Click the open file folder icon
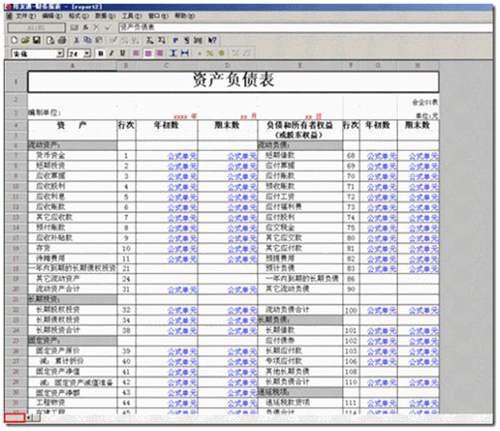 click(x=25, y=41)
